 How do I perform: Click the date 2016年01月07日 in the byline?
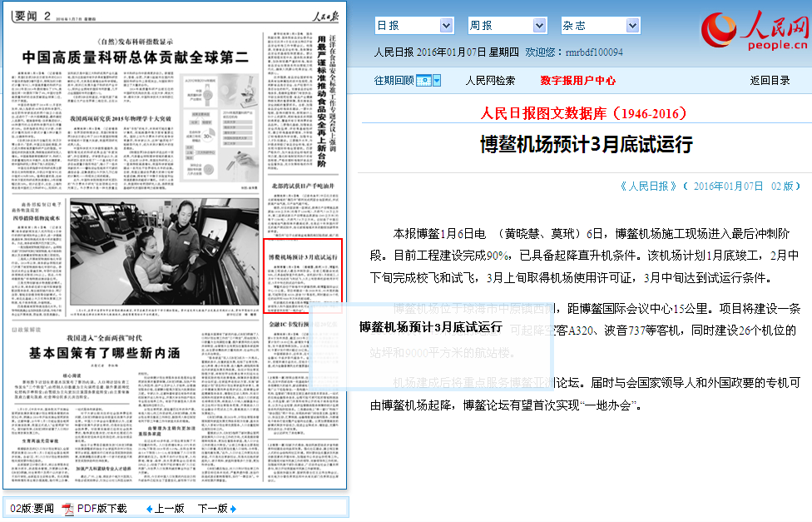pos(728,186)
